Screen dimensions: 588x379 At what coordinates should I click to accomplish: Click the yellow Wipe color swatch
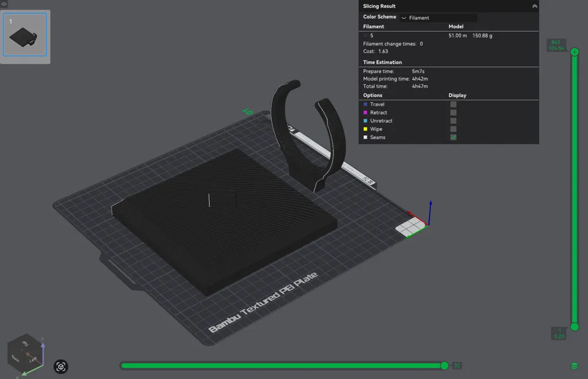coord(365,129)
